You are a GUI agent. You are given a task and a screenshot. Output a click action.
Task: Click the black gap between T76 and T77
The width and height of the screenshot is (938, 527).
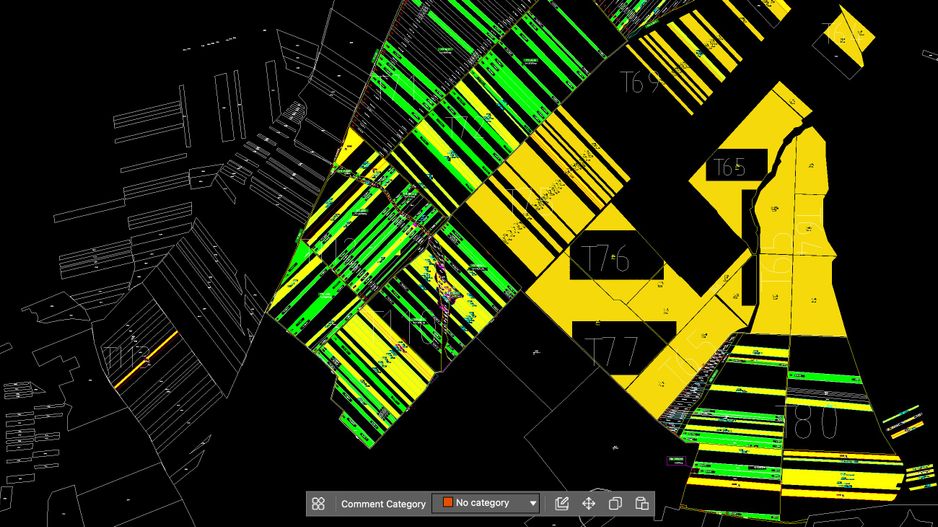coord(615,305)
